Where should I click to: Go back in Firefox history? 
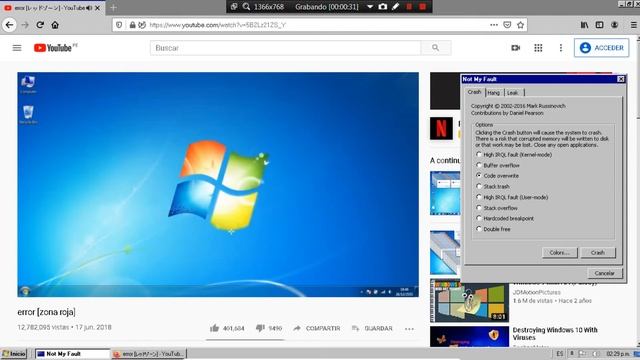click(x=9, y=25)
